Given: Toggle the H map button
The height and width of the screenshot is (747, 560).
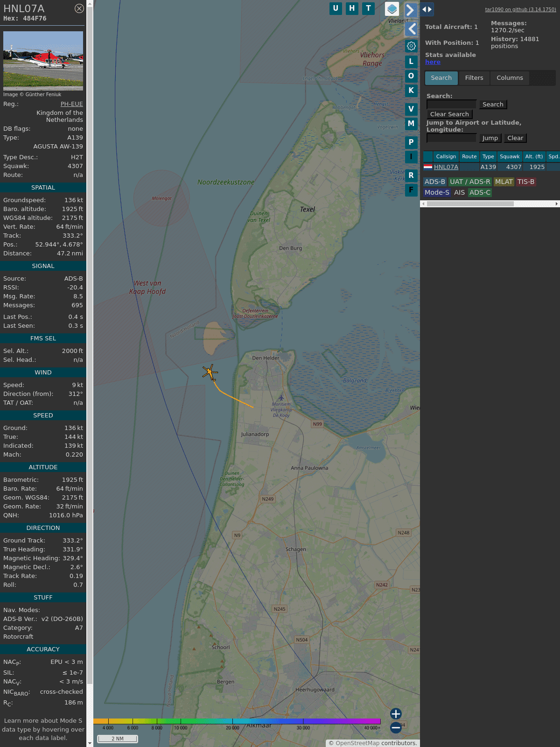Looking at the screenshot, I should point(352,8).
